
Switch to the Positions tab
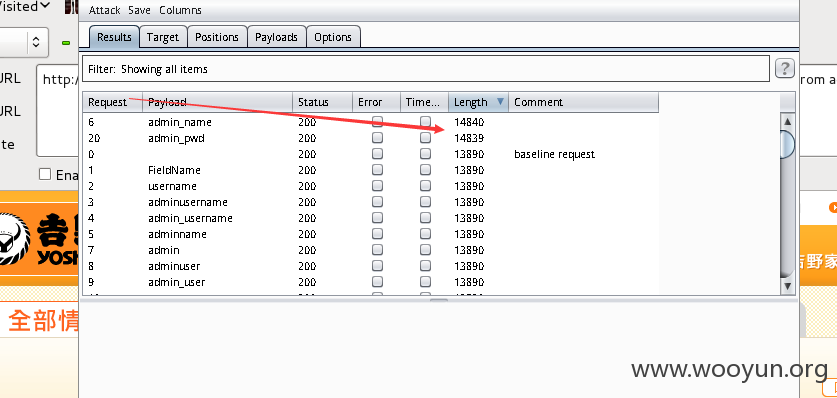[217, 37]
